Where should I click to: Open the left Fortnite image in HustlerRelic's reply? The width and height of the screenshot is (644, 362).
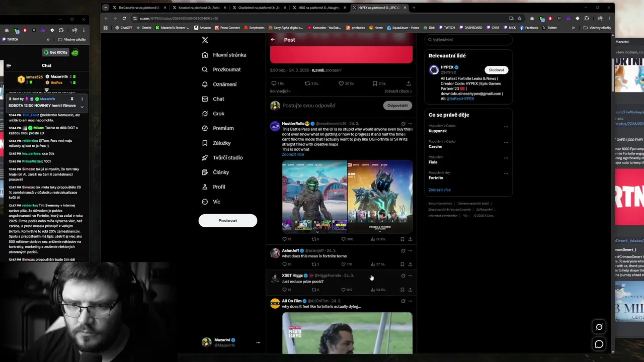point(314,196)
